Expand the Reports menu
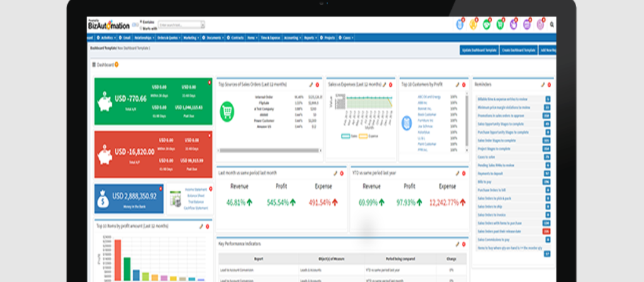The height and width of the screenshot is (282, 644). coord(310,37)
